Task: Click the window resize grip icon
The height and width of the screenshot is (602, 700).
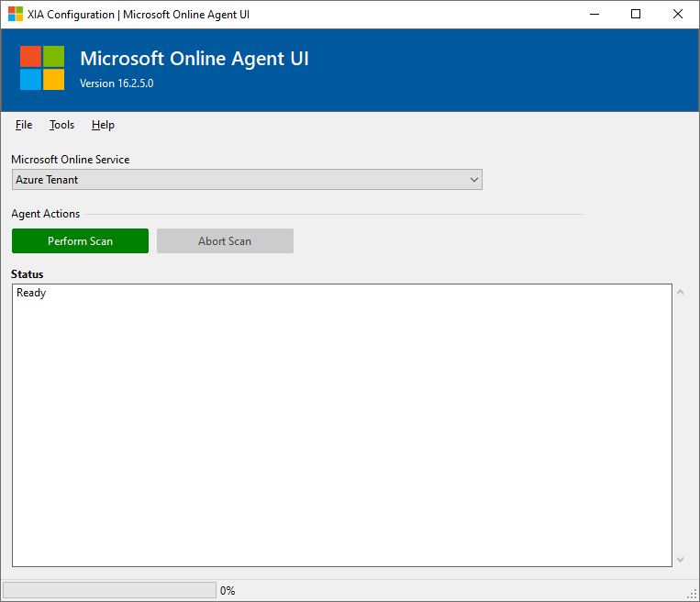Action: click(692, 594)
